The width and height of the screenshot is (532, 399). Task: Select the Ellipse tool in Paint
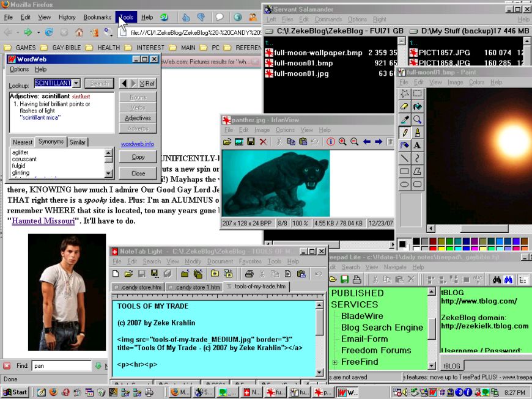404,184
